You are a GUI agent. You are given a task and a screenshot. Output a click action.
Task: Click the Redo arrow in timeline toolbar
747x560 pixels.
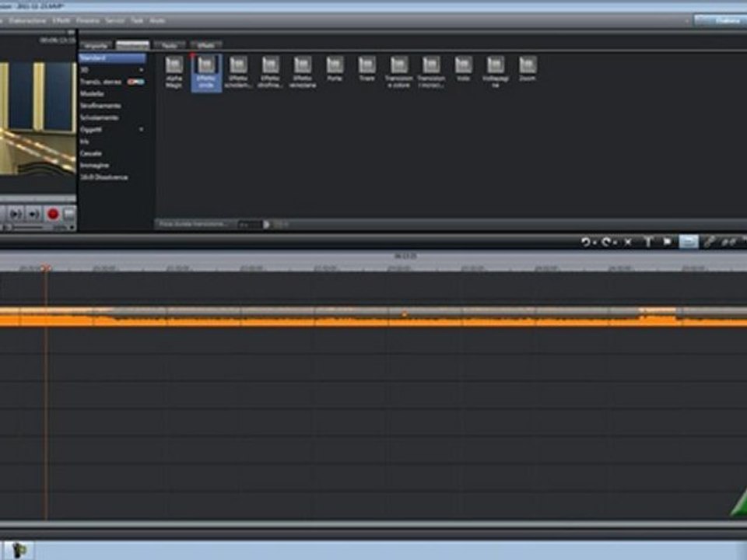[606, 243]
